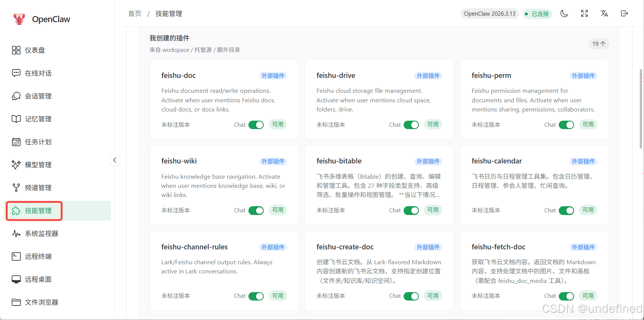
Task: Click the feishu-perm plugin title
Action: (491, 76)
